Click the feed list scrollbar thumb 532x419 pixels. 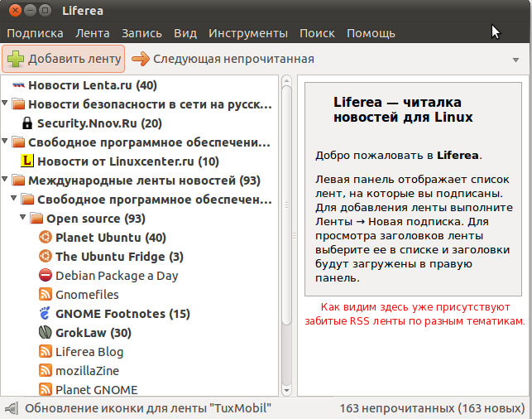pos(287,205)
